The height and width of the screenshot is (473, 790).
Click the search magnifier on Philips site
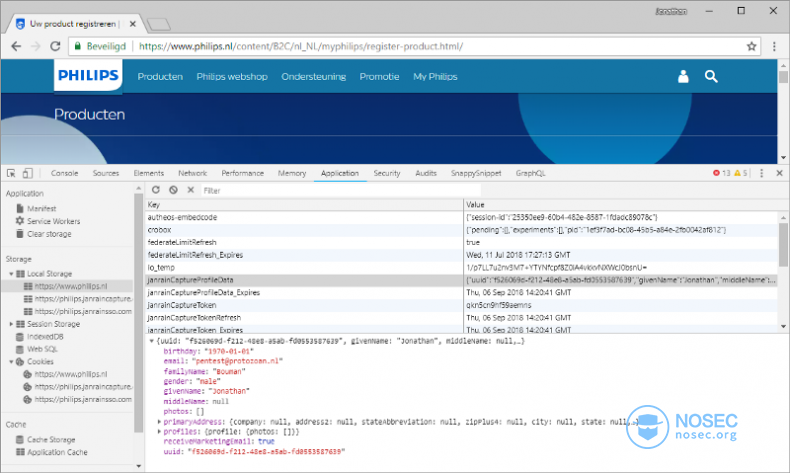coord(711,77)
